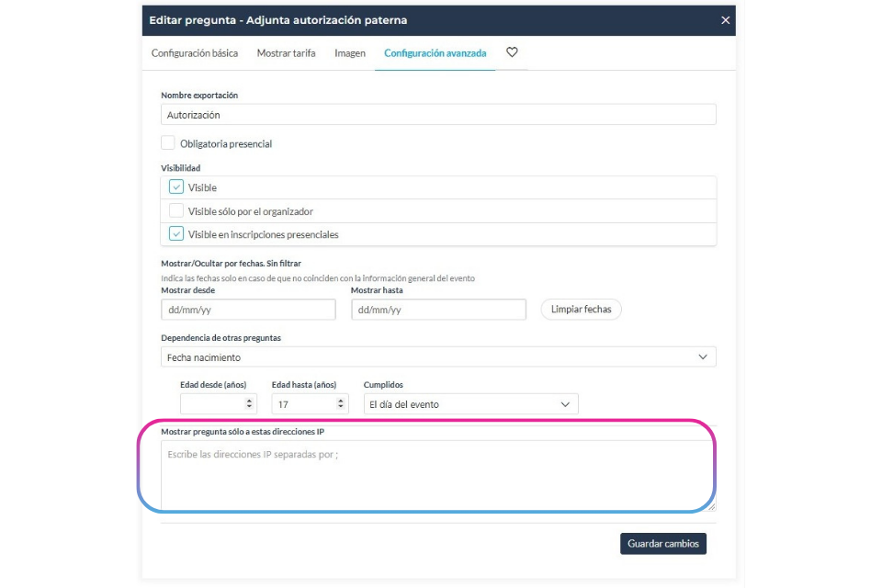
Task: Uncheck the Visible checkbox
Action: coord(176,187)
